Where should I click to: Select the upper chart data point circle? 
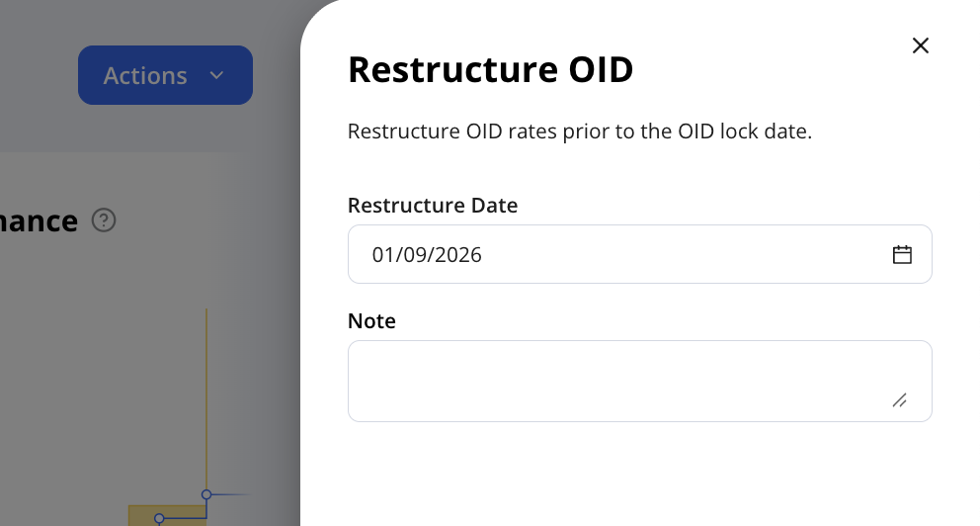click(206, 494)
